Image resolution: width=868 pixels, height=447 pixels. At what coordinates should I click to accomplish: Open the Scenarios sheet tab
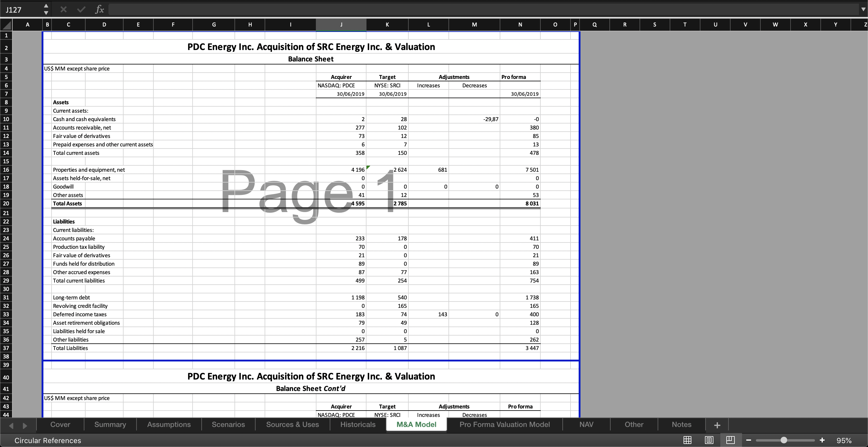(228, 424)
